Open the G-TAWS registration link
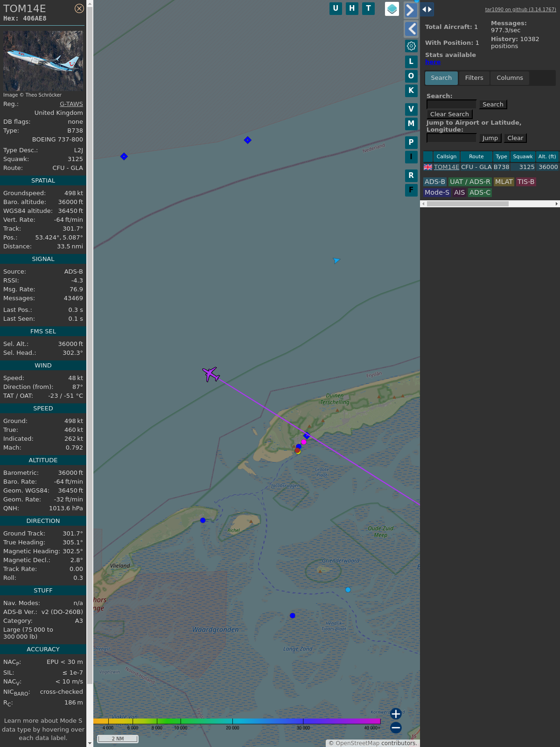 pos(71,104)
